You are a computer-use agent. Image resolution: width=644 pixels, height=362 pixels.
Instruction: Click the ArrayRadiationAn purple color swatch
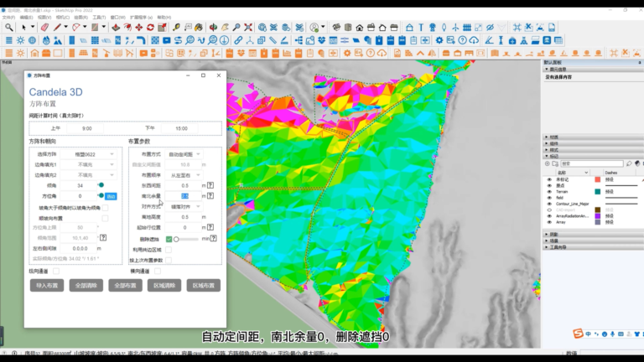pyautogui.click(x=598, y=216)
